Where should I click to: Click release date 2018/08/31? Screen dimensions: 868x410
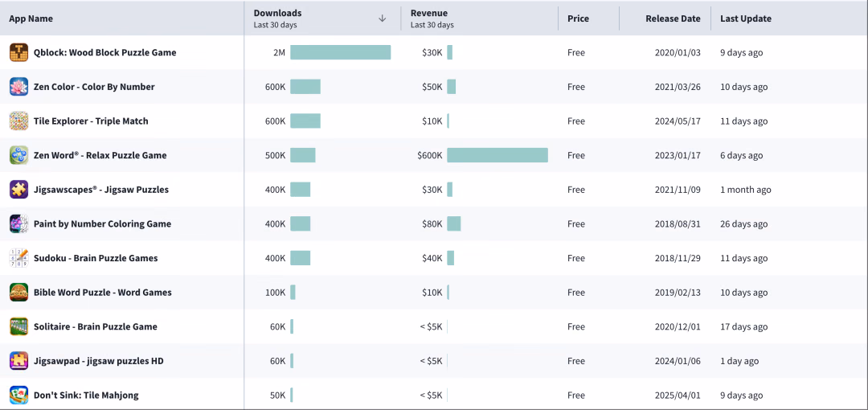pyautogui.click(x=678, y=223)
